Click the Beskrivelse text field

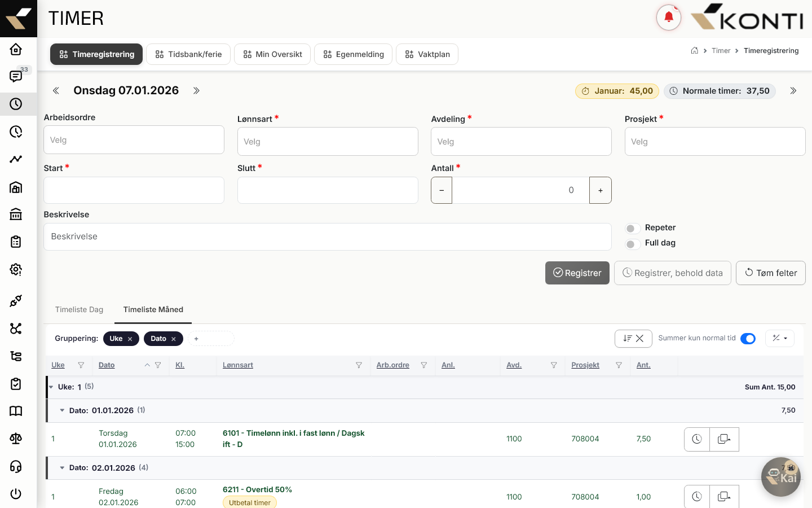click(328, 237)
